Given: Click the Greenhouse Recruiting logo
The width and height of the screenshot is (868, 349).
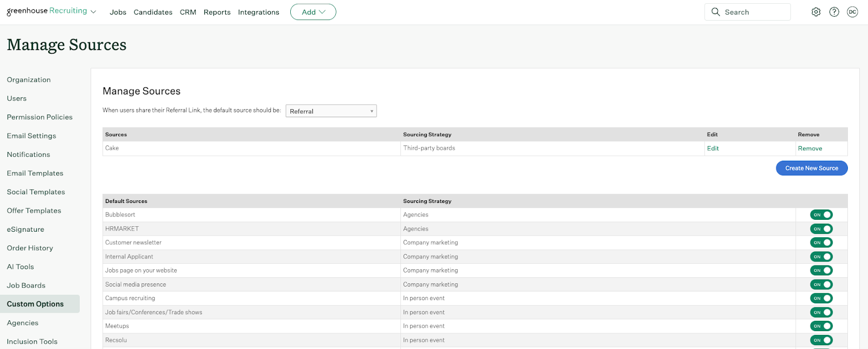Looking at the screenshot, I should (47, 11).
